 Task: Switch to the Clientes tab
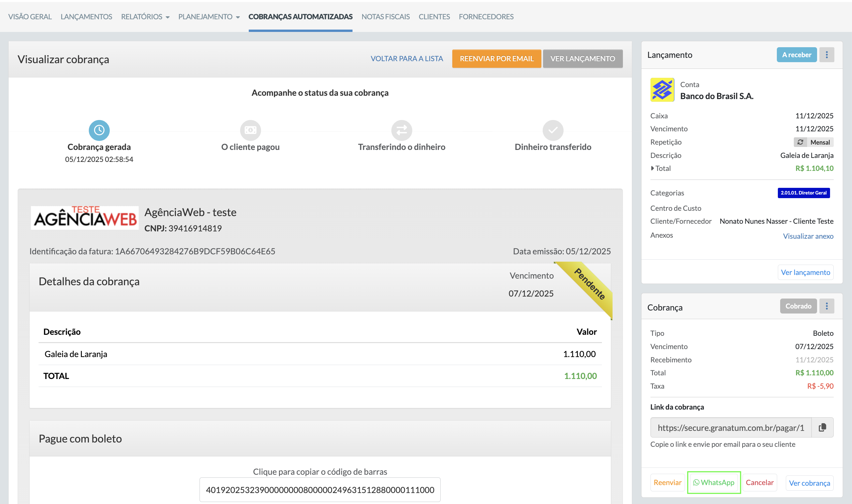click(434, 17)
